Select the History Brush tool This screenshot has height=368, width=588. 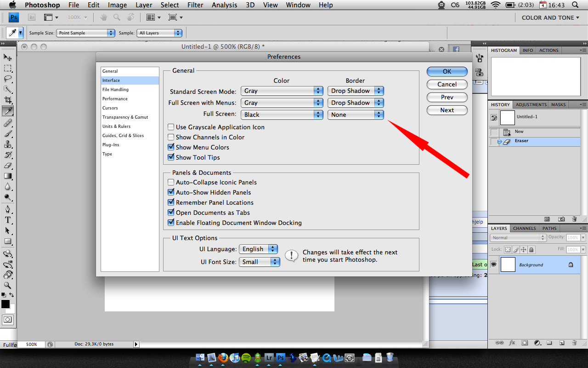click(8, 155)
